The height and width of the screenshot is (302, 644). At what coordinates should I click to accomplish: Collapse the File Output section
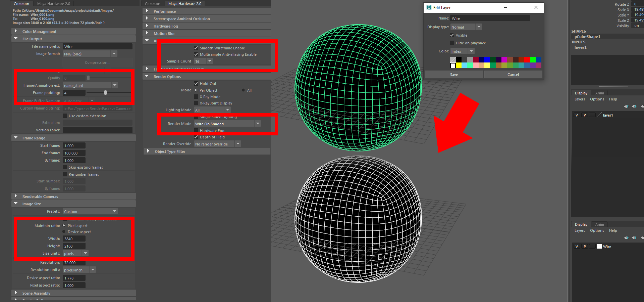tap(15, 39)
